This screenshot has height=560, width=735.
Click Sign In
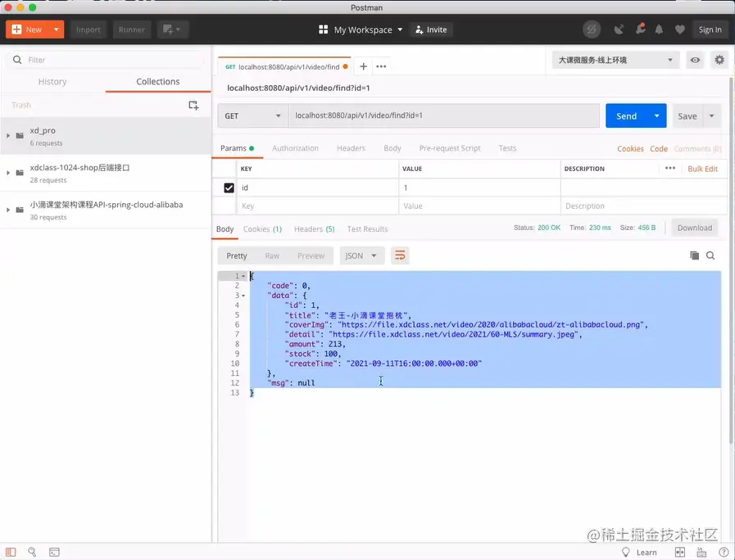(x=710, y=29)
